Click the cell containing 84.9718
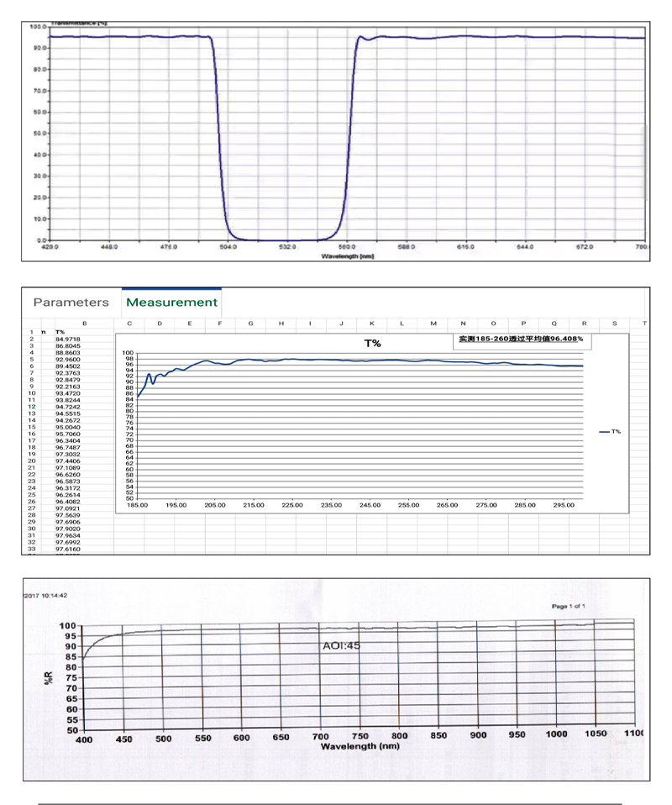Viewport: 672px width, 805px height. [68, 339]
